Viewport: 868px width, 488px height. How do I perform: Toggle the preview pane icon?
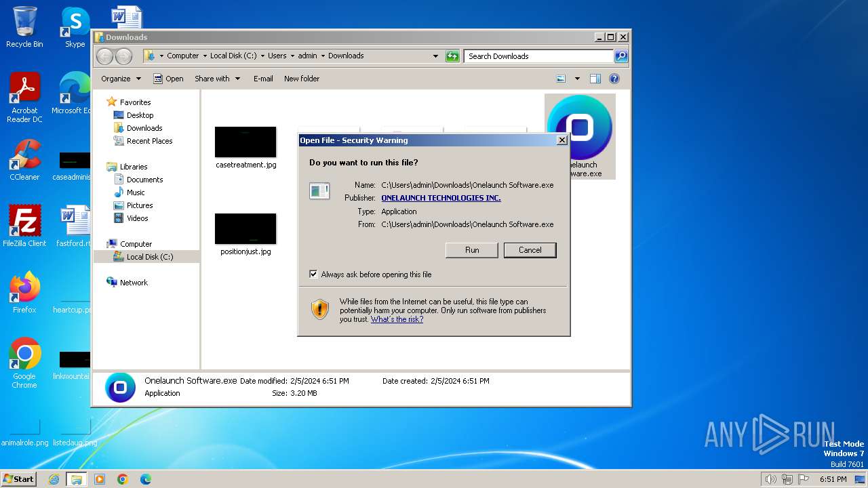595,79
